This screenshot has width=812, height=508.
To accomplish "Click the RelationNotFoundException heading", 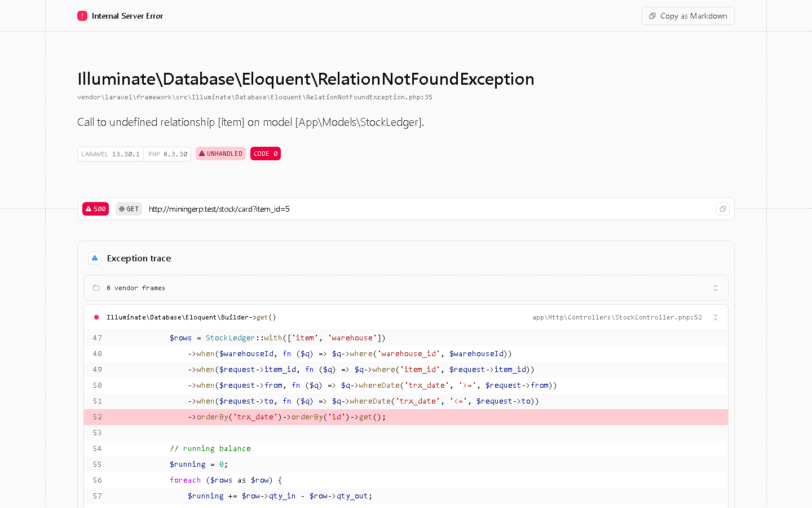I will [306, 79].
